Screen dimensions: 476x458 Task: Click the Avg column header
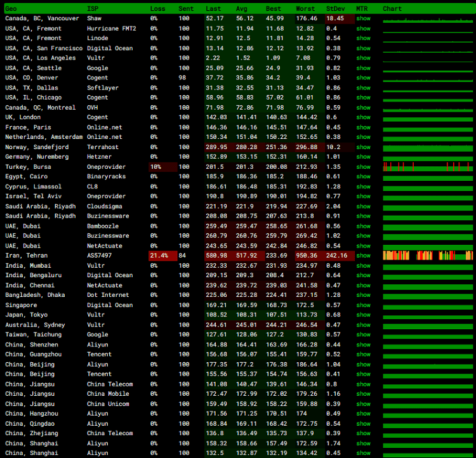tap(242, 9)
